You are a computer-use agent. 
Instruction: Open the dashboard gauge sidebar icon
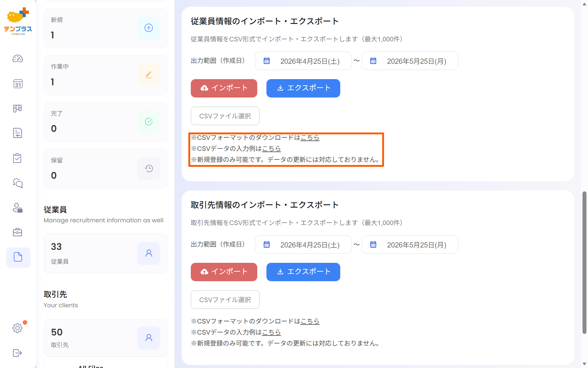[x=17, y=59]
